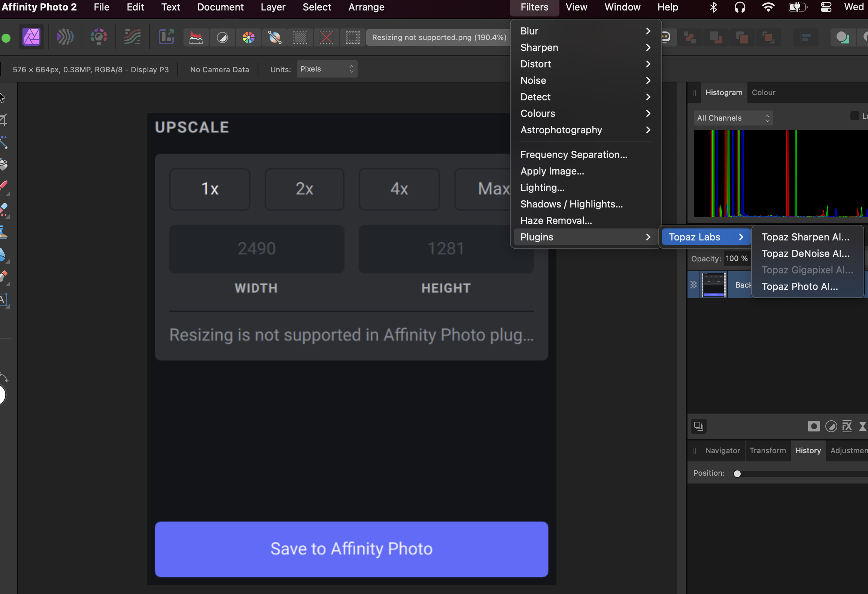Image resolution: width=868 pixels, height=594 pixels.
Task: Expand the Detect submenu
Action: [x=586, y=97]
